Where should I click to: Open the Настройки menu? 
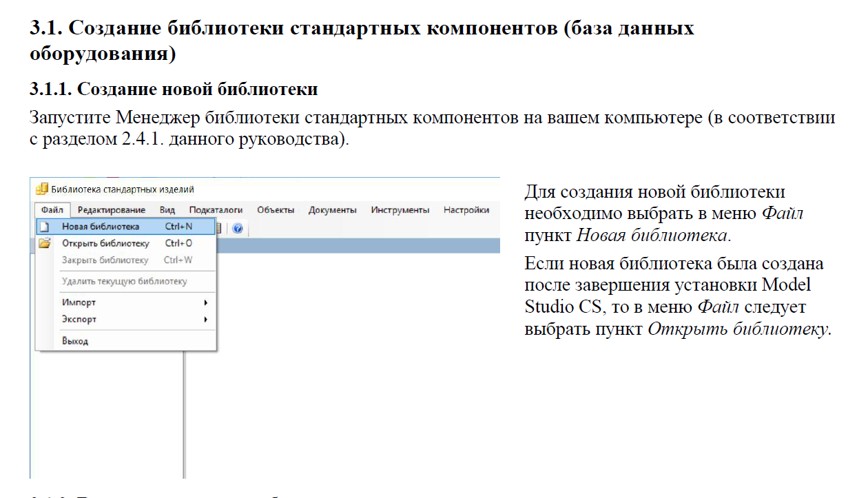point(466,210)
